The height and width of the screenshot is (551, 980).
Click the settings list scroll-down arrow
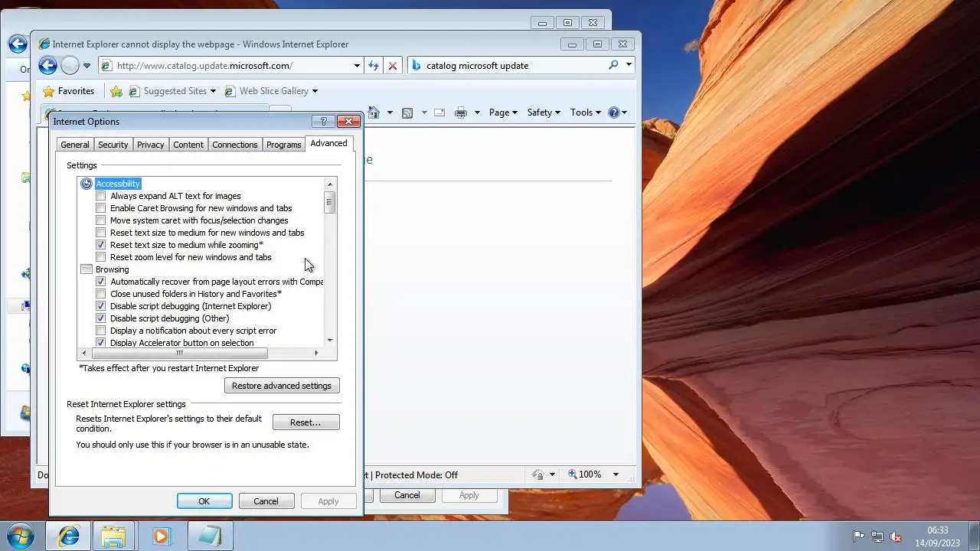(330, 341)
